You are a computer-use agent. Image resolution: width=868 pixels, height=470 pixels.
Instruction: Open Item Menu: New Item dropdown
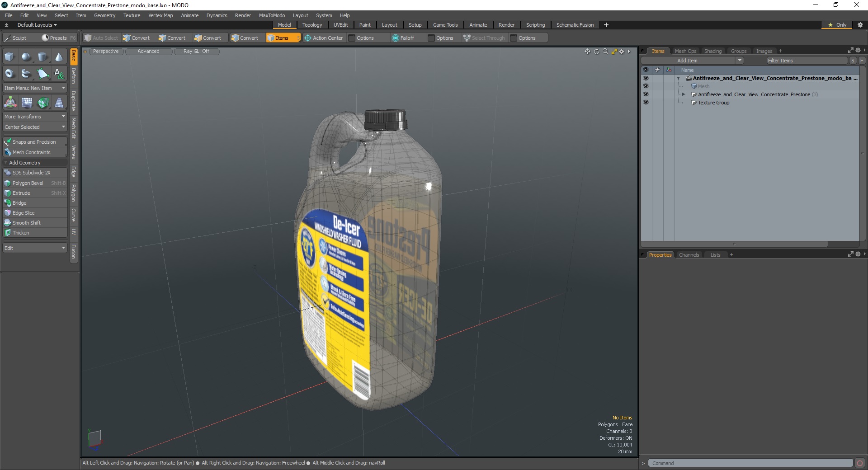[35, 88]
